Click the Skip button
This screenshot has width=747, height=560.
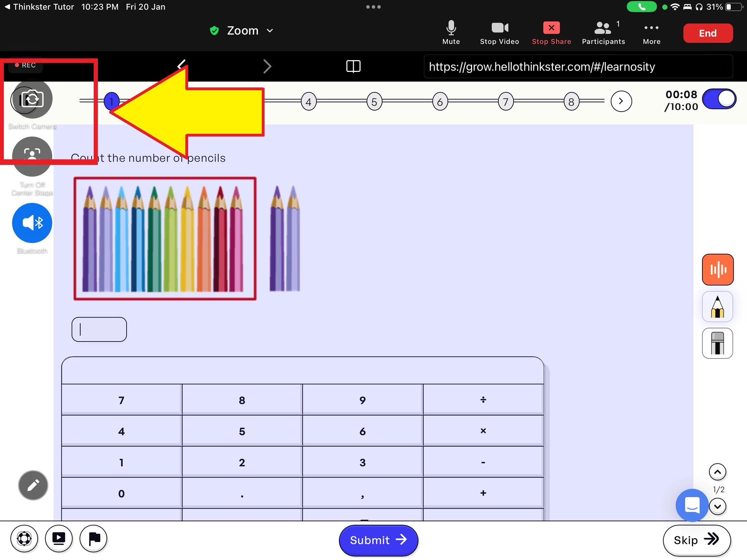pyautogui.click(x=696, y=540)
